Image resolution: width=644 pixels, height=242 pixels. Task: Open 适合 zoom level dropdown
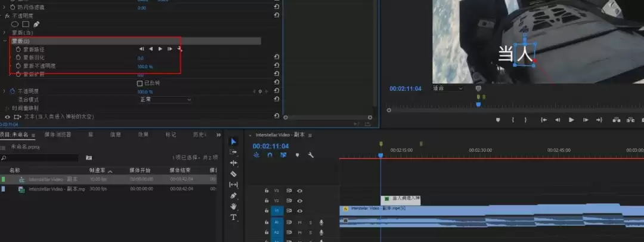(447, 88)
